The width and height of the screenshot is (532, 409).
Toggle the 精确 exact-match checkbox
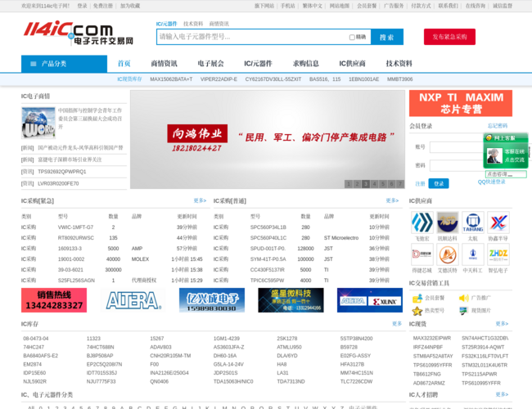pos(352,37)
